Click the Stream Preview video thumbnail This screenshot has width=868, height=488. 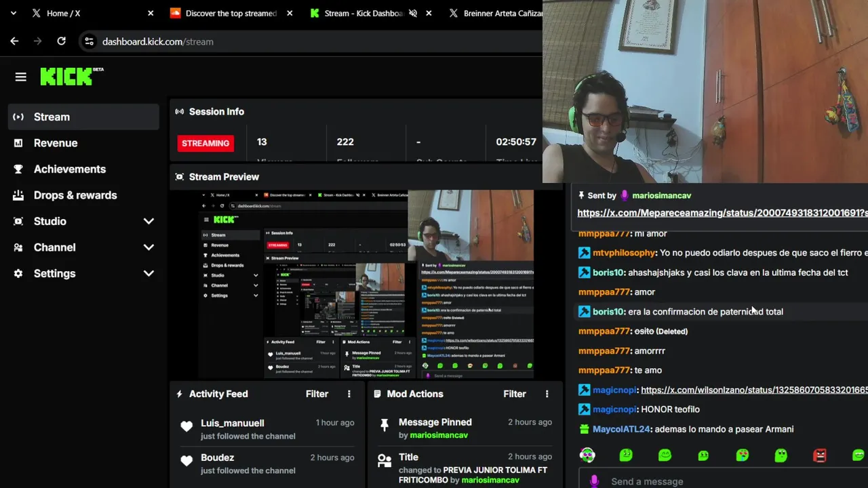point(366,284)
